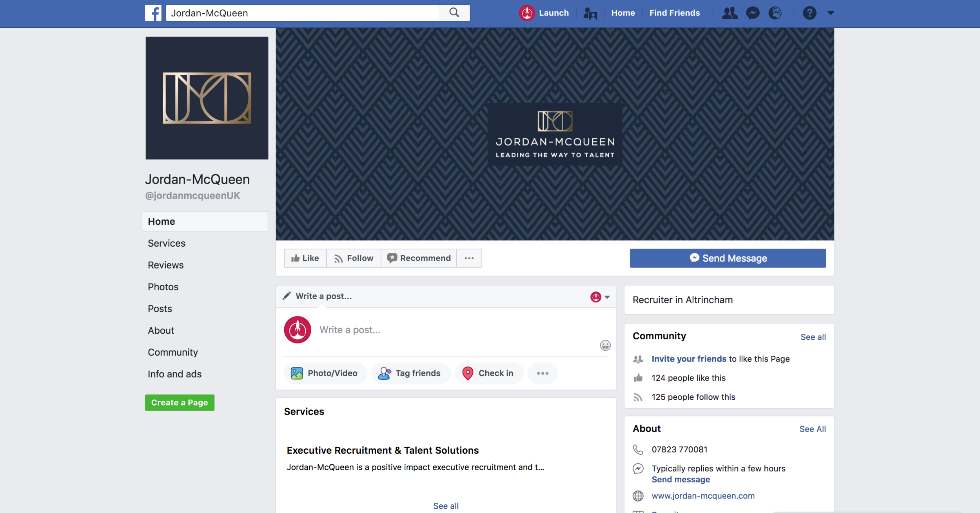Like the Jordan-McQueen page
Viewport: 980px width, 513px height.
tap(305, 258)
